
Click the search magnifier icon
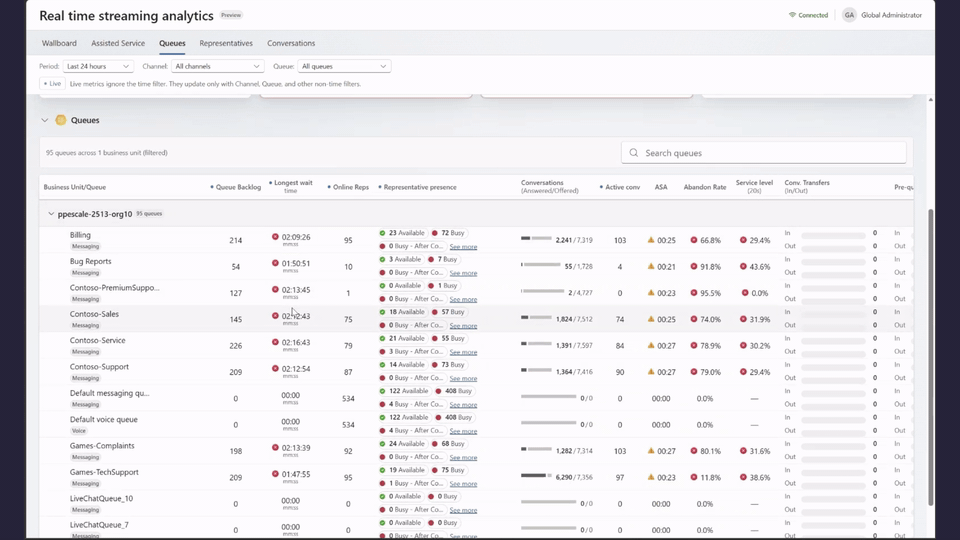click(x=634, y=153)
